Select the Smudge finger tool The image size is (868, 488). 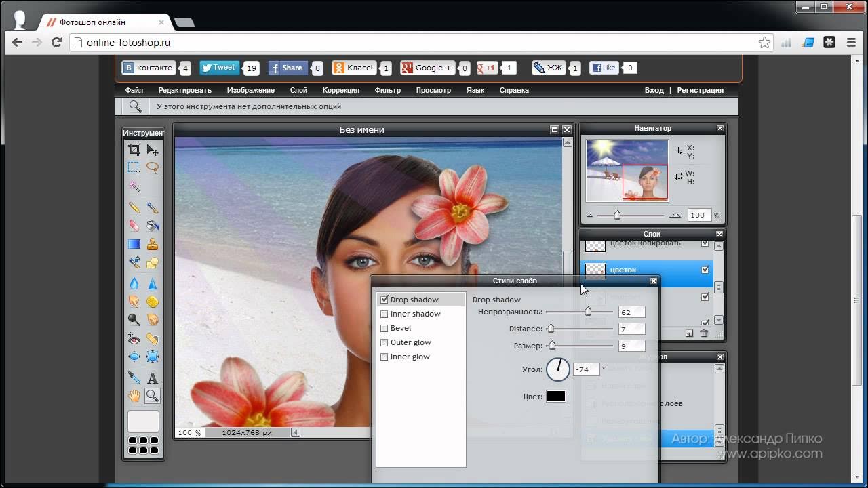coord(134,301)
